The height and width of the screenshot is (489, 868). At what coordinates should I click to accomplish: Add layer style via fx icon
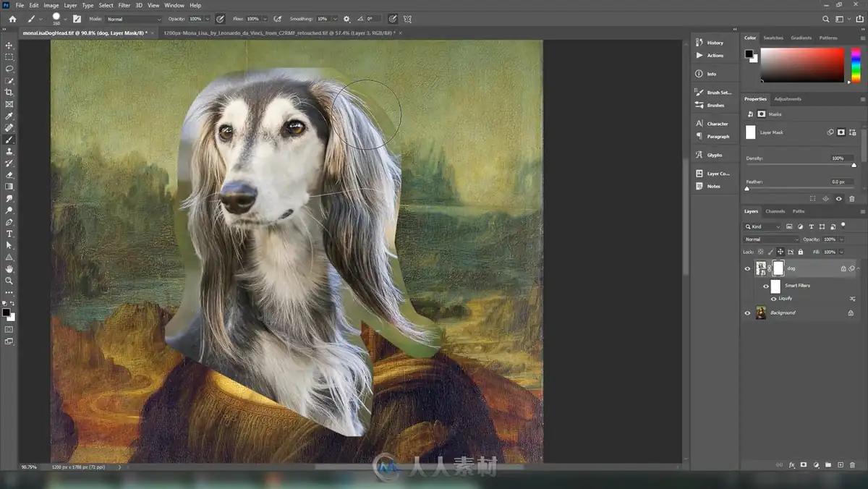[x=792, y=465]
